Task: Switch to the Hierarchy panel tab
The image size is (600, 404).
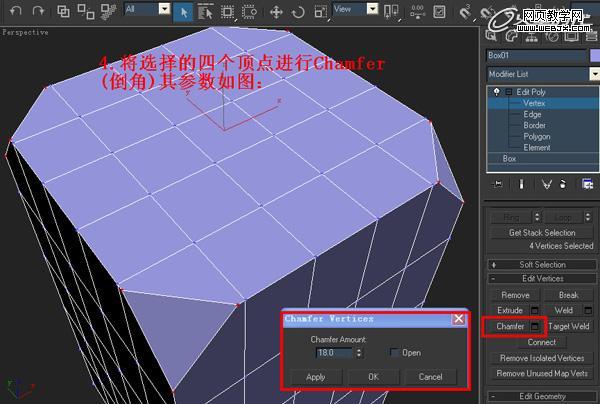Action: click(x=531, y=36)
